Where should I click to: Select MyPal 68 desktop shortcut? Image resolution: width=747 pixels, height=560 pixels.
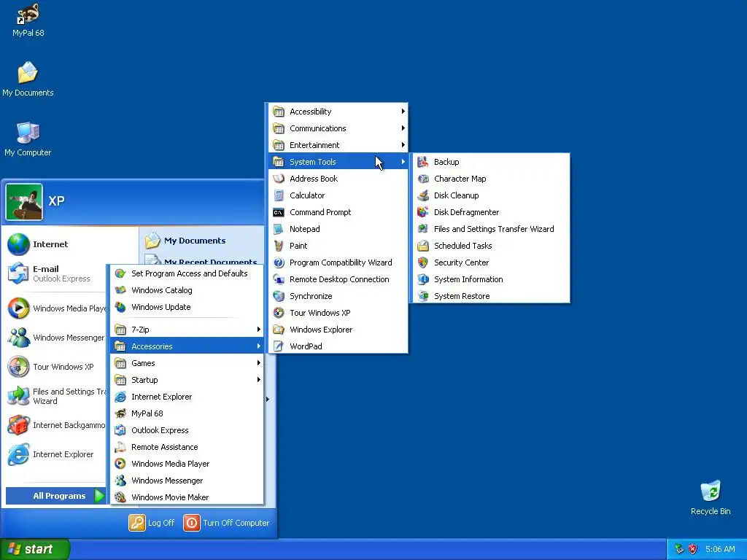tap(28, 20)
